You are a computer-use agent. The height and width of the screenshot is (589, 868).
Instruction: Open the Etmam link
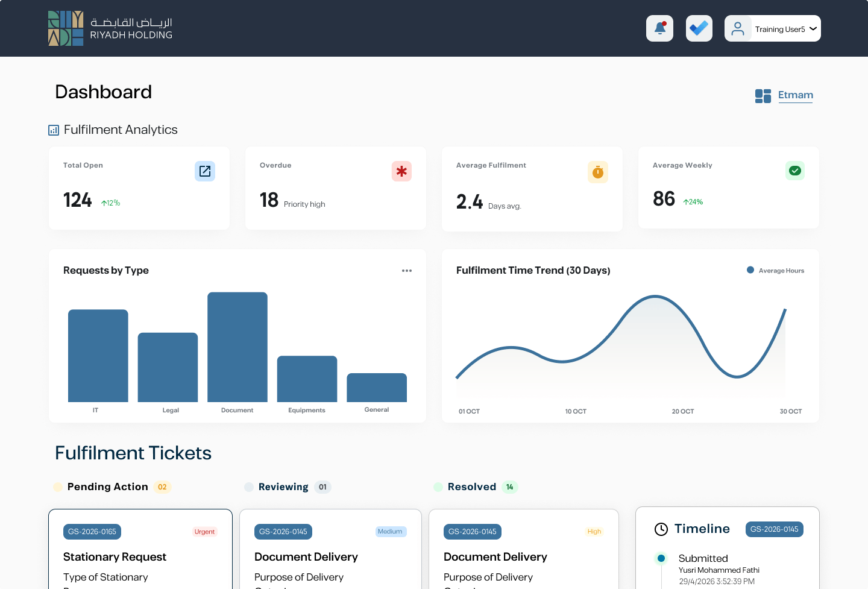click(x=796, y=95)
